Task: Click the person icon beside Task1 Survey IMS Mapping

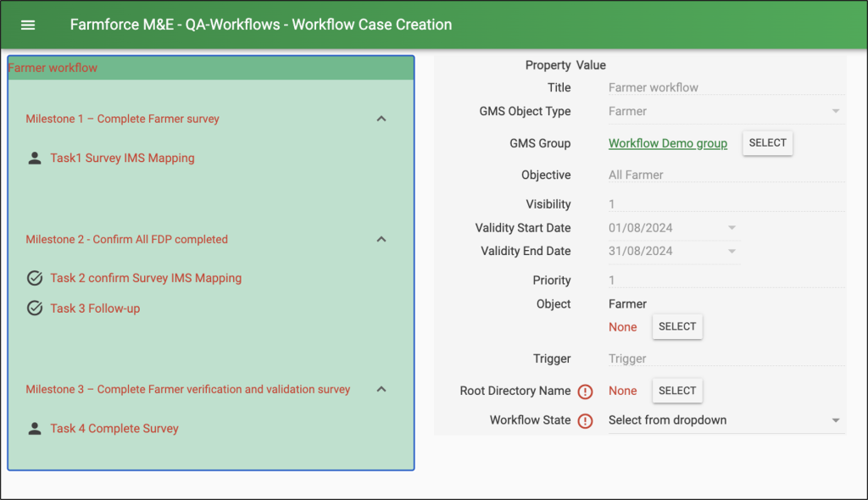Action: point(35,158)
